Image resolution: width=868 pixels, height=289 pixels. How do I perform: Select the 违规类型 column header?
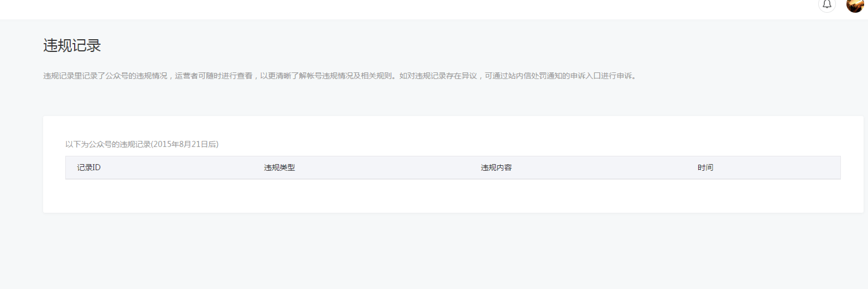(279, 167)
